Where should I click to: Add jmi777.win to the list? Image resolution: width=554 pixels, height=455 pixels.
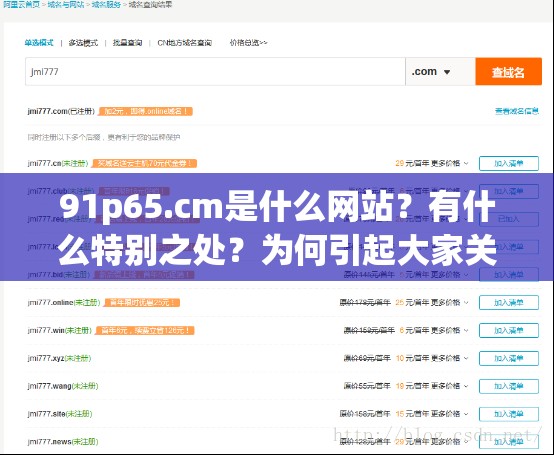[x=509, y=331]
